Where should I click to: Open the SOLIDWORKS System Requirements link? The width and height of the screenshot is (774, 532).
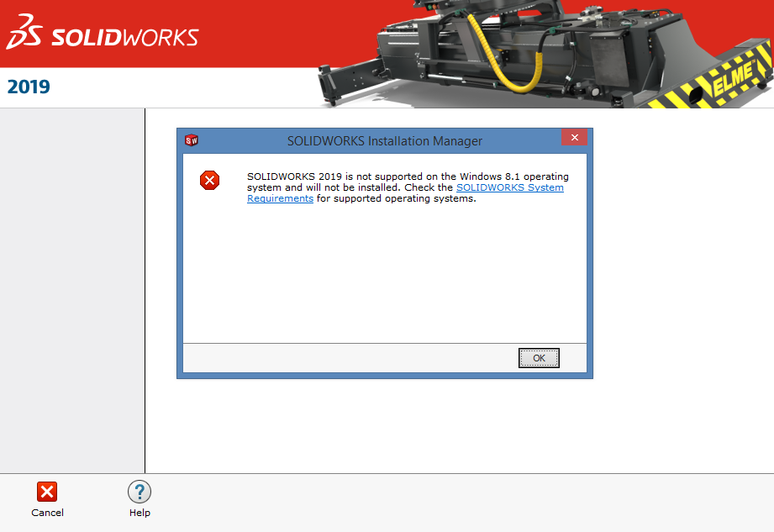509,187
